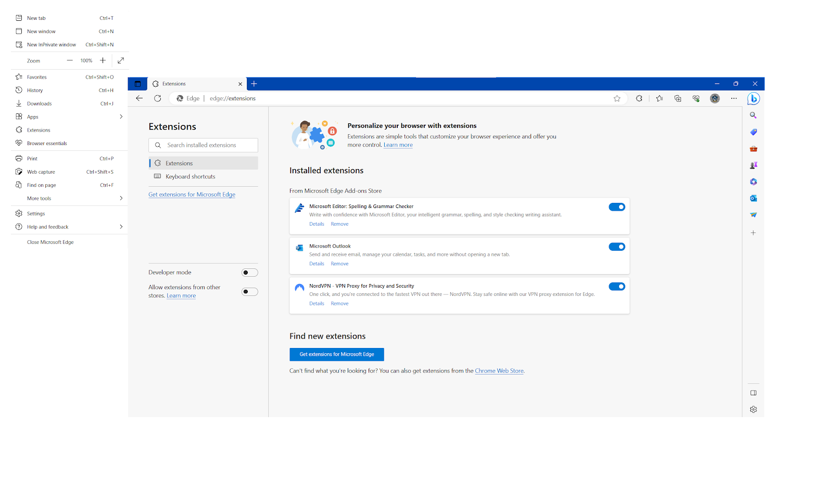Open the Bing Copilot sidebar icon

[753, 99]
